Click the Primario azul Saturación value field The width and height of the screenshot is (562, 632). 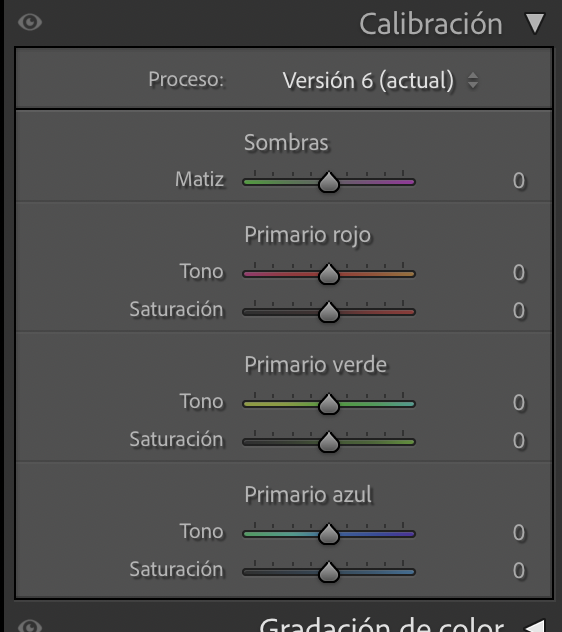tap(519, 570)
